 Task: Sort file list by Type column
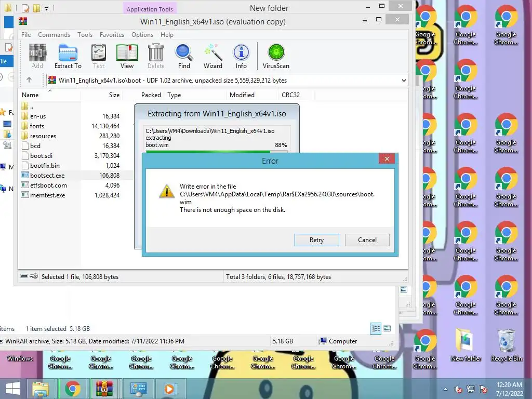tap(174, 95)
